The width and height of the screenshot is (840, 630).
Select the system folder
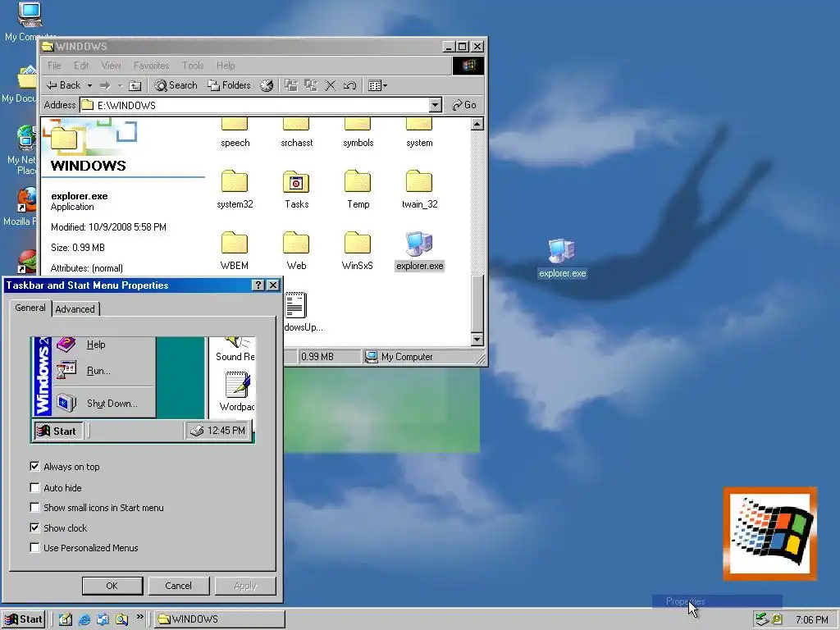pyautogui.click(x=419, y=133)
